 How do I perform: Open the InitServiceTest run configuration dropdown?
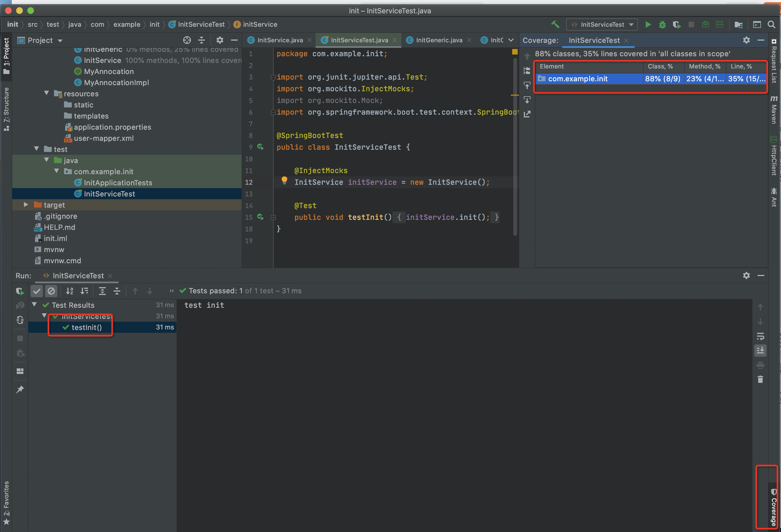601,24
